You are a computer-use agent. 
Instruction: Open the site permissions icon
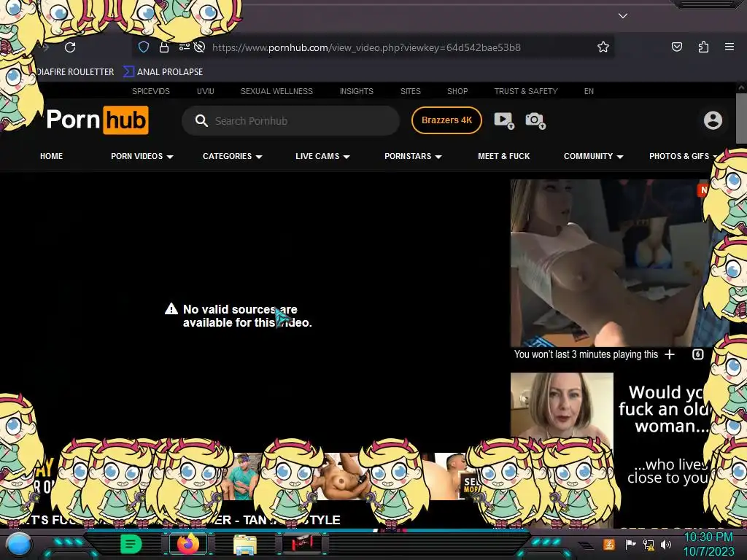point(184,47)
